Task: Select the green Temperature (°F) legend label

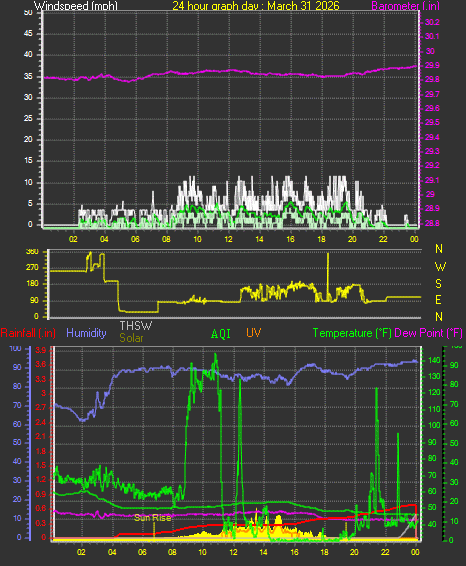Action: click(352, 333)
